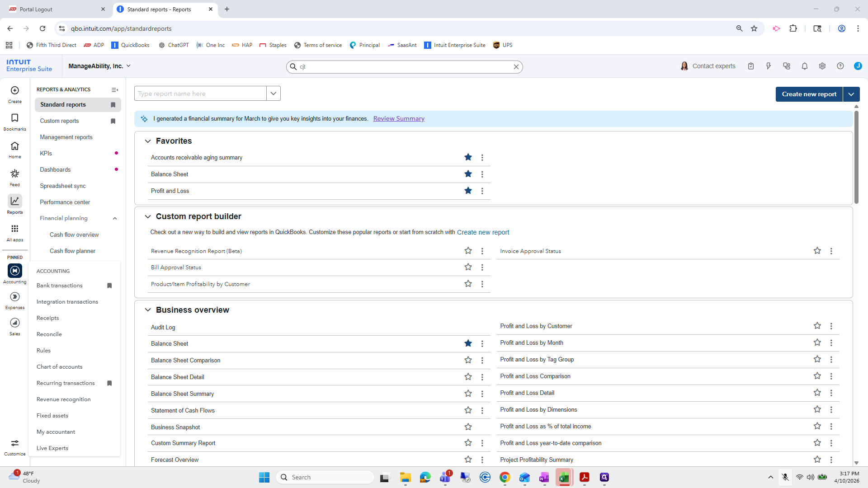Collapse the Favorites section
Image resolution: width=868 pixels, height=488 pixels.
(148, 141)
